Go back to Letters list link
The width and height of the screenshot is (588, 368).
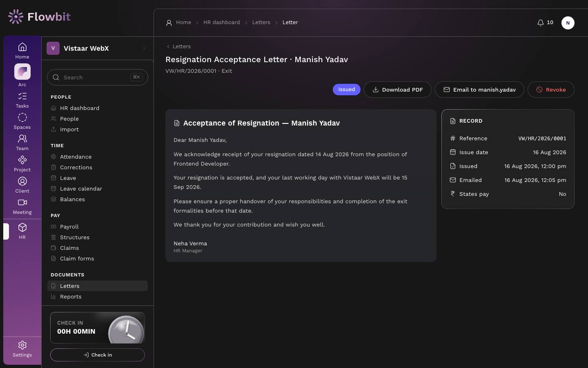click(x=178, y=47)
